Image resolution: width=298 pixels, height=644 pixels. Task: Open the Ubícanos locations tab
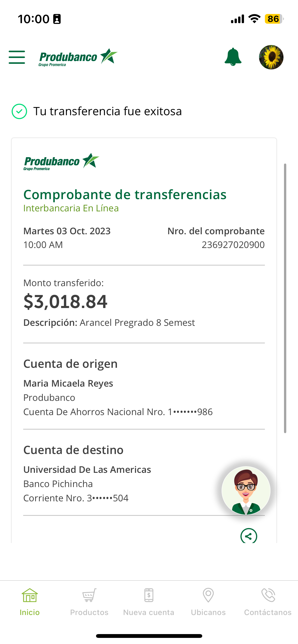[208, 602]
